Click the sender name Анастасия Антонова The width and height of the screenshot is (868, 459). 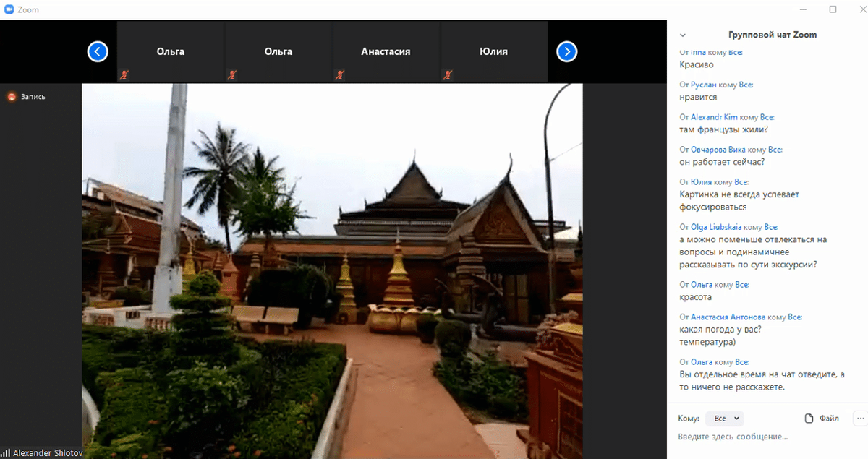pyautogui.click(x=728, y=317)
